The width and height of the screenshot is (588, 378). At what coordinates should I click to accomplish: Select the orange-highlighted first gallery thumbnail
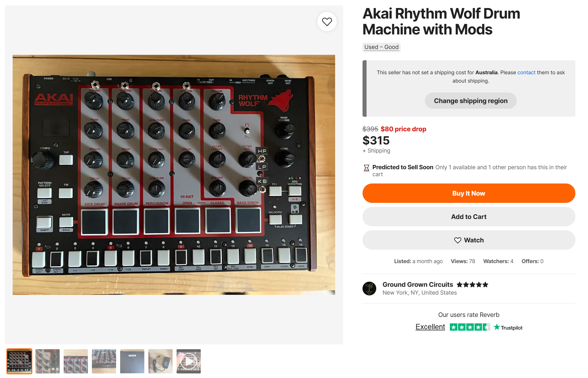click(19, 361)
